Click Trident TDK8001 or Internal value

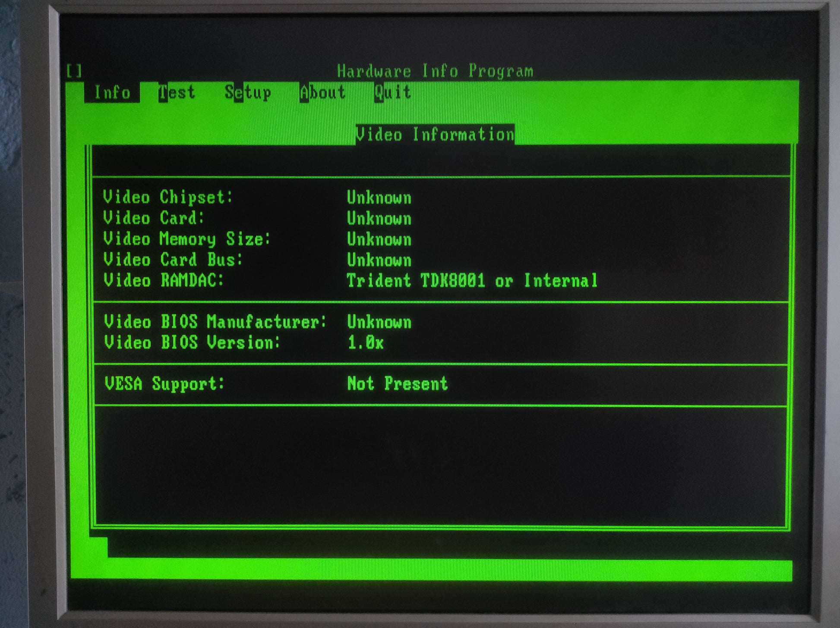tap(472, 281)
